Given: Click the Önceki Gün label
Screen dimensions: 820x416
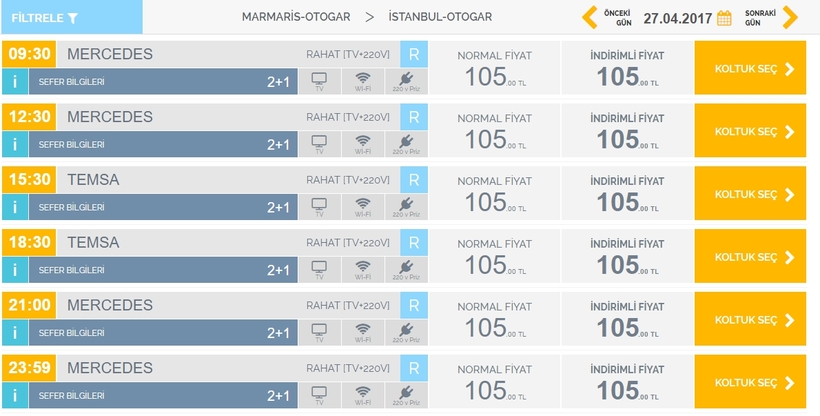Looking at the screenshot, I should coord(617,18).
